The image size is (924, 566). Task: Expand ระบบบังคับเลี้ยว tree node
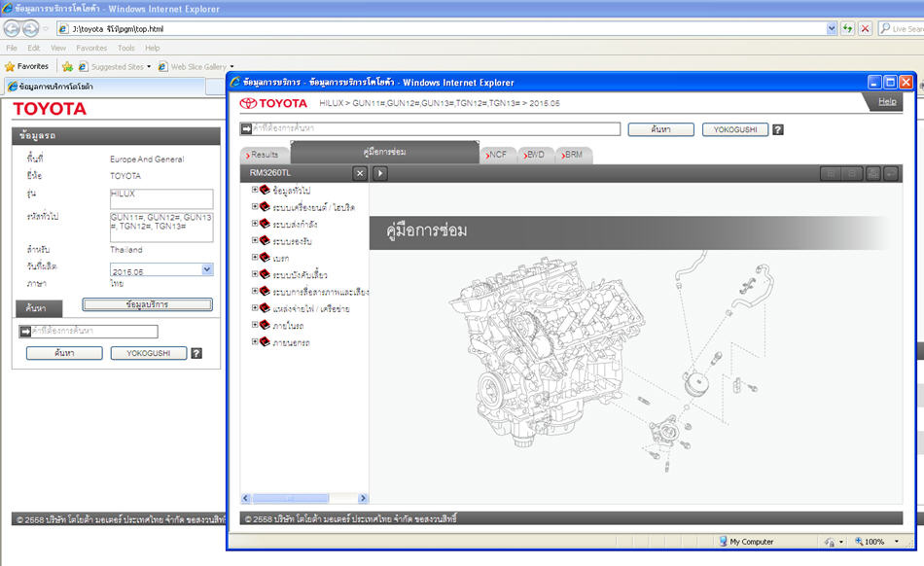pos(255,274)
